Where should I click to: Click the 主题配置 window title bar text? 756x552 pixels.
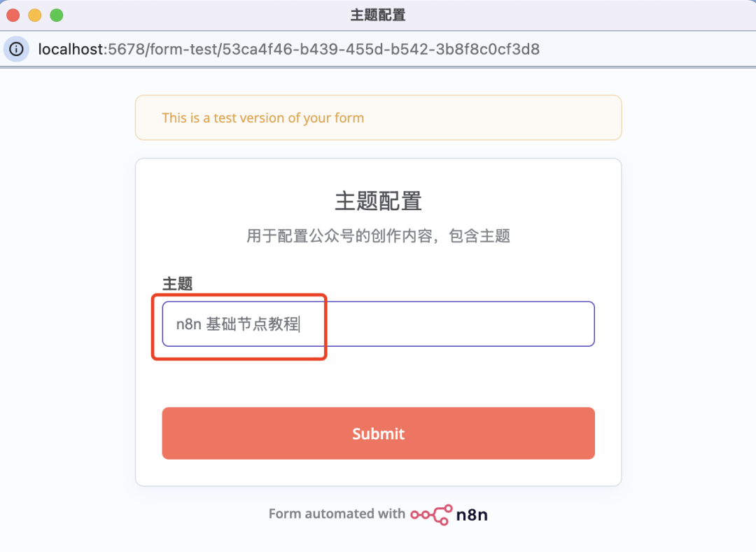(378, 15)
